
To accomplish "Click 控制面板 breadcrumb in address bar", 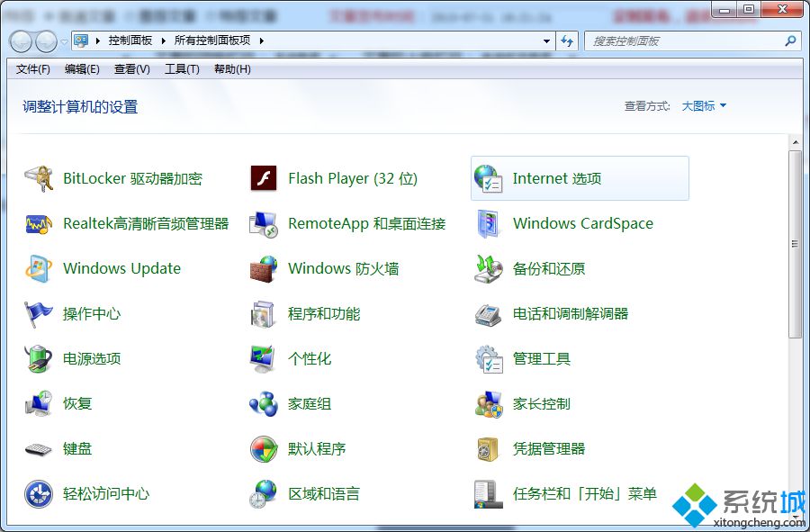I will [x=130, y=41].
